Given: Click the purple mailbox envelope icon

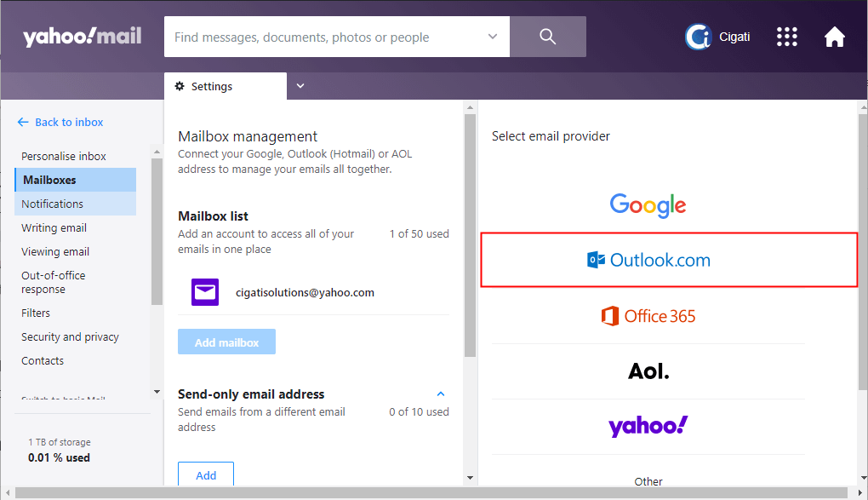Looking at the screenshot, I should (205, 292).
